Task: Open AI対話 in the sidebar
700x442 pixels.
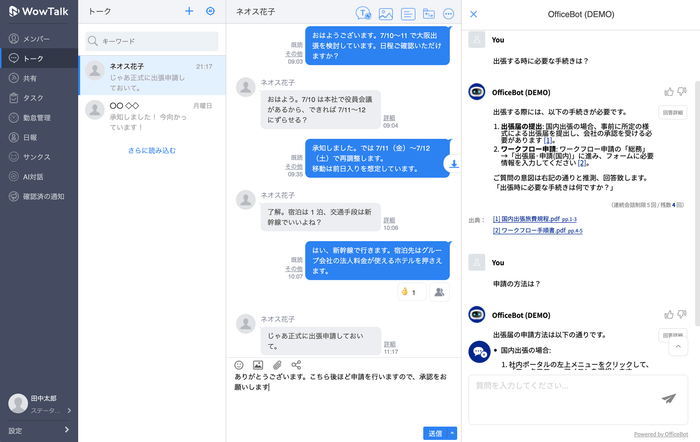Action: point(39,176)
